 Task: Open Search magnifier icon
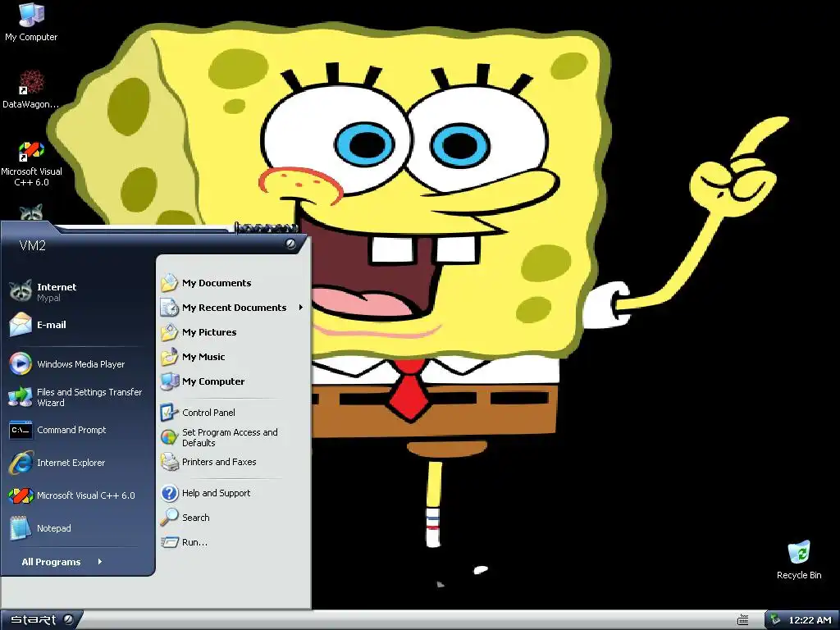pos(169,518)
